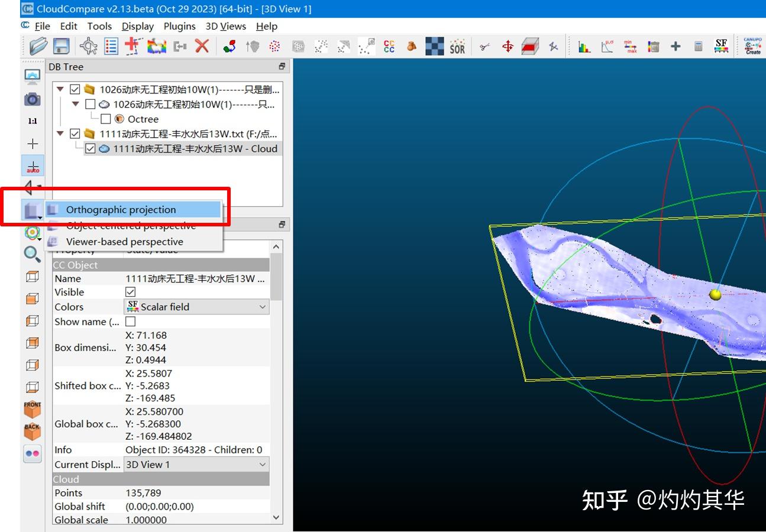Choose Viewer-based perspective option

coord(133,241)
